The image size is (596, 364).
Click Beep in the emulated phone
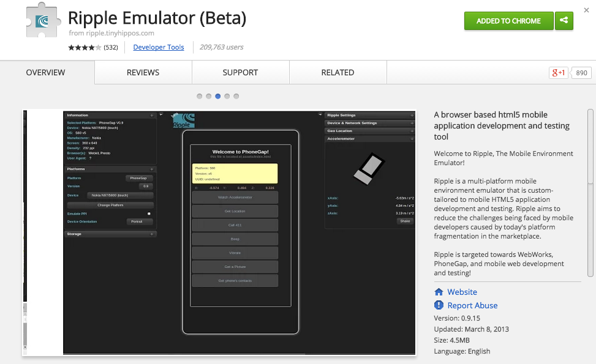pyautogui.click(x=235, y=239)
